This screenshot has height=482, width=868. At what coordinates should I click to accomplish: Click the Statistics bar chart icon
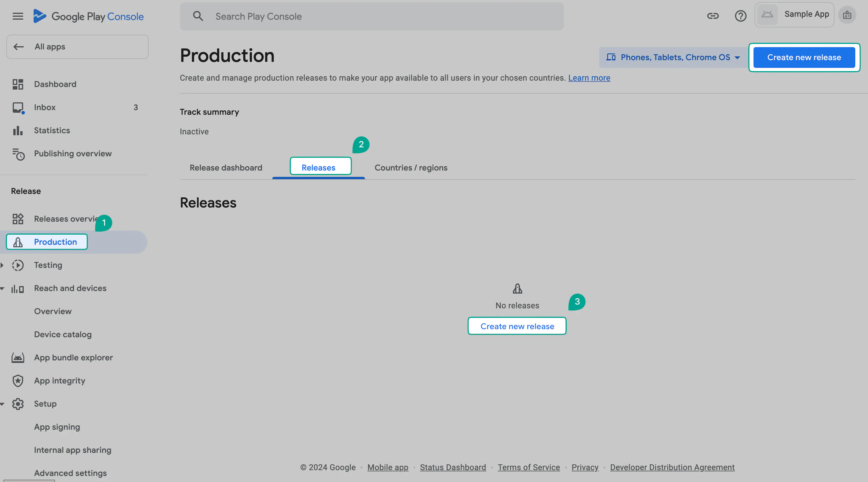click(18, 130)
